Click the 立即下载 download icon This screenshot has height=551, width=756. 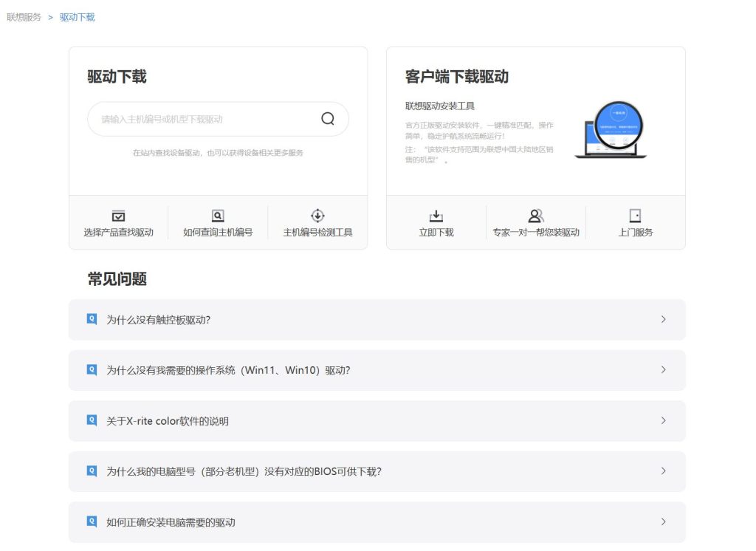(436, 216)
